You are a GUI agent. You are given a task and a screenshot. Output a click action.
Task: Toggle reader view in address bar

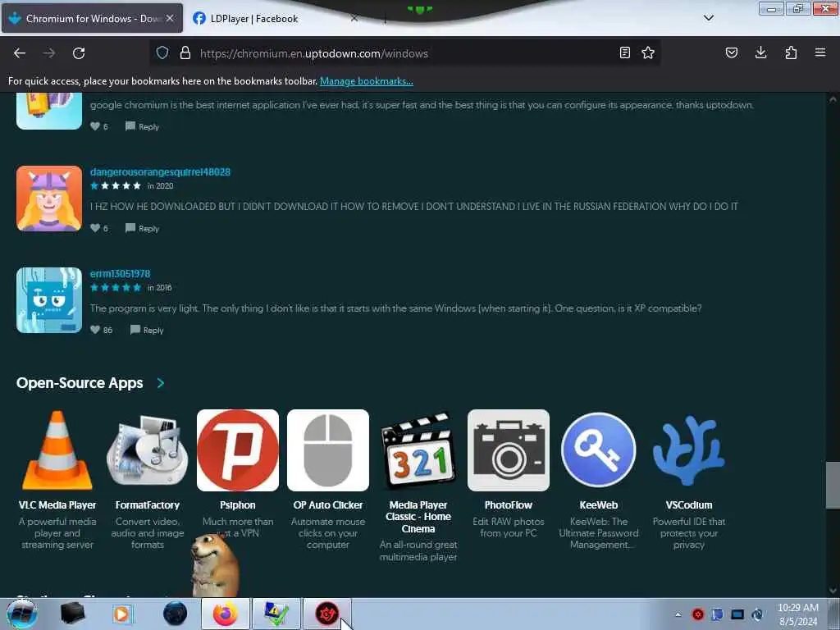tap(624, 52)
